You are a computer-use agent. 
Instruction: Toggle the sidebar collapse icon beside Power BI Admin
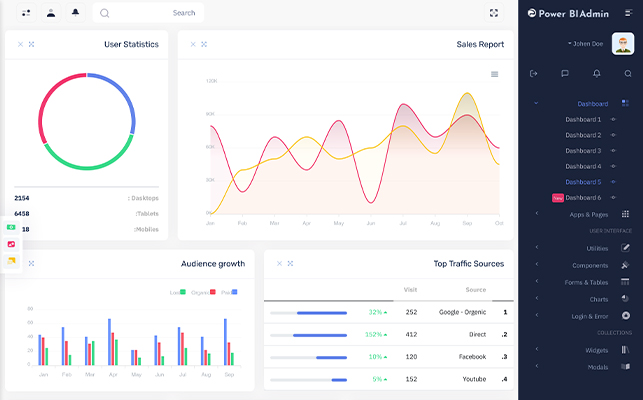(x=628, y=13)
